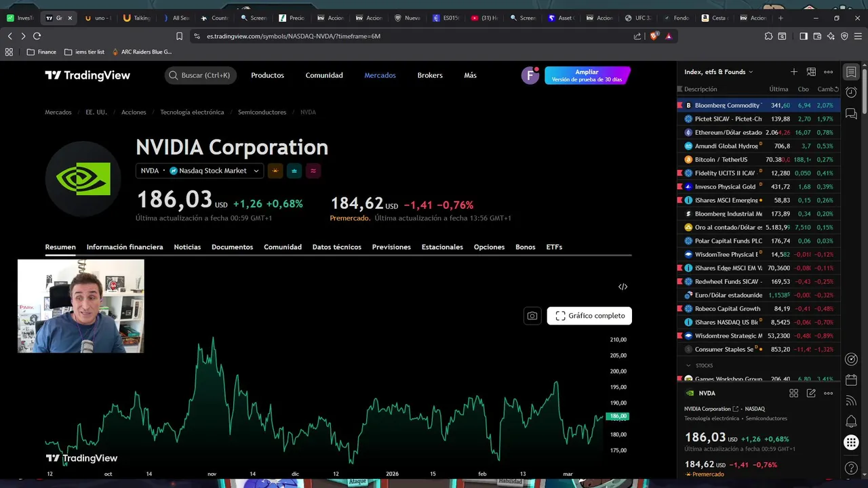This screenshot has width=868, height=488.
Task: Open the watchlist three-dots settings menu
Action: [x=828, y=72]
